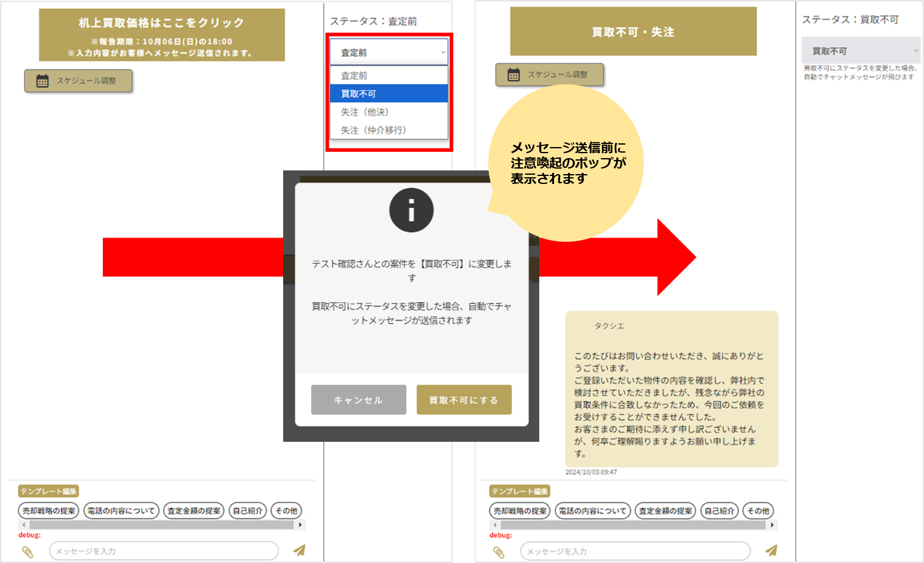The height and width of the screenshot is (563, 924).
Task: Click left template scrollbar left arrow
Action: (x=23, y=525)
